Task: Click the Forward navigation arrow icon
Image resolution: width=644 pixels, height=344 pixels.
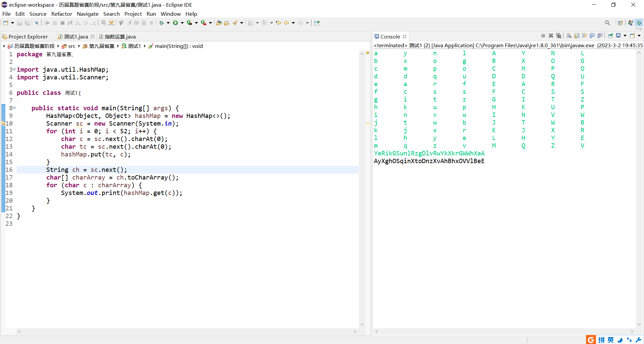Action: (301, 23)
